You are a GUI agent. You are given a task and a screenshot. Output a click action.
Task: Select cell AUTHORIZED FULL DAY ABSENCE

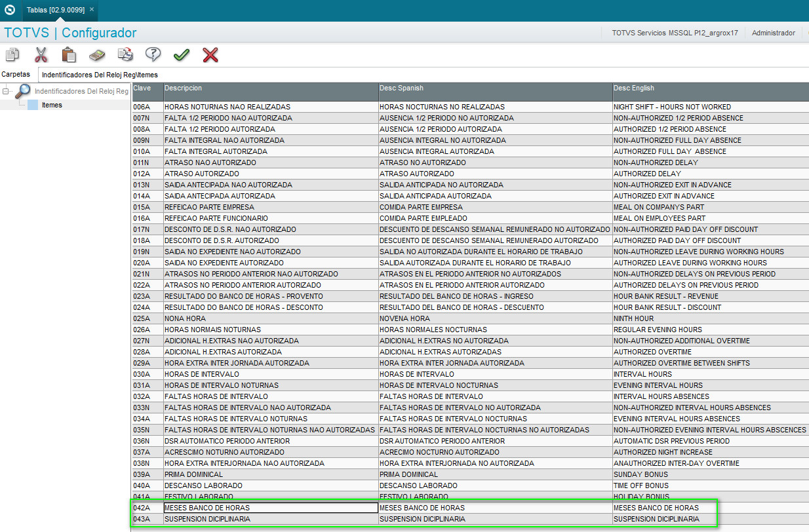711,151
